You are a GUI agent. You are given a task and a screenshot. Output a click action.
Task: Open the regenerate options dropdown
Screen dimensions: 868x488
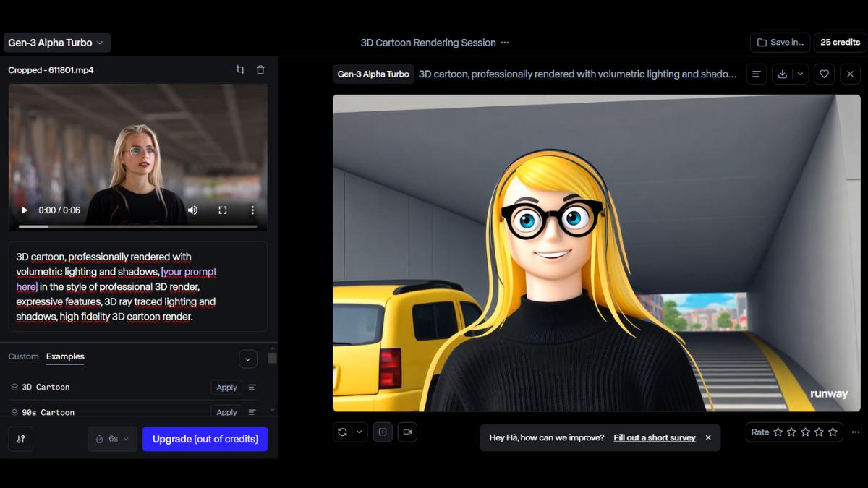[x=359, y=432]
